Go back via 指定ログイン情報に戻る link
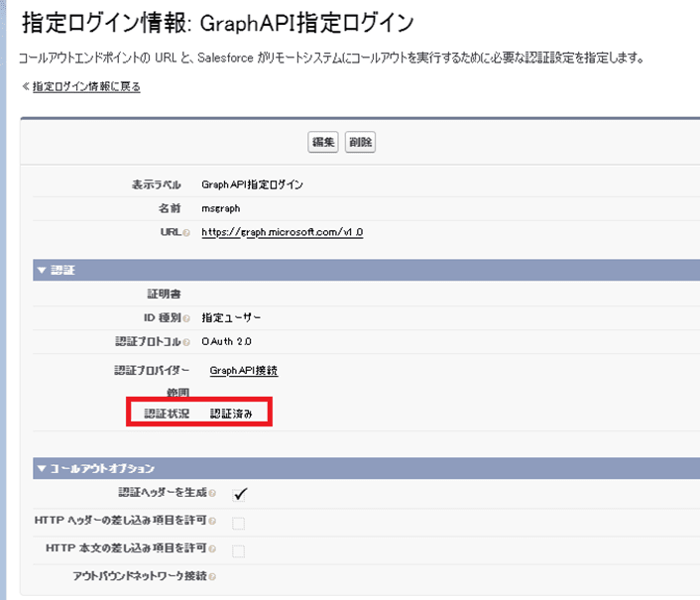This screenshot has width=700, height=600. [86, 86]
